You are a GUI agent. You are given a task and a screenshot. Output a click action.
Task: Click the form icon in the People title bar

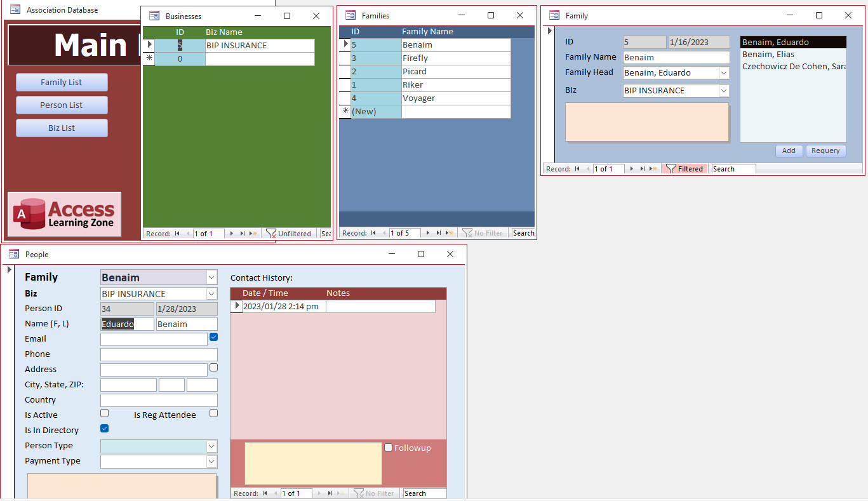pos(13,253)
